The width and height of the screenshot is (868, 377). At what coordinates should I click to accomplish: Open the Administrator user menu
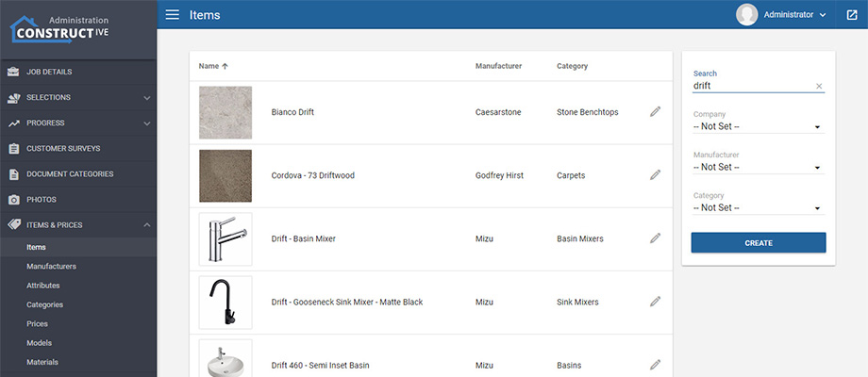point(795,14)
